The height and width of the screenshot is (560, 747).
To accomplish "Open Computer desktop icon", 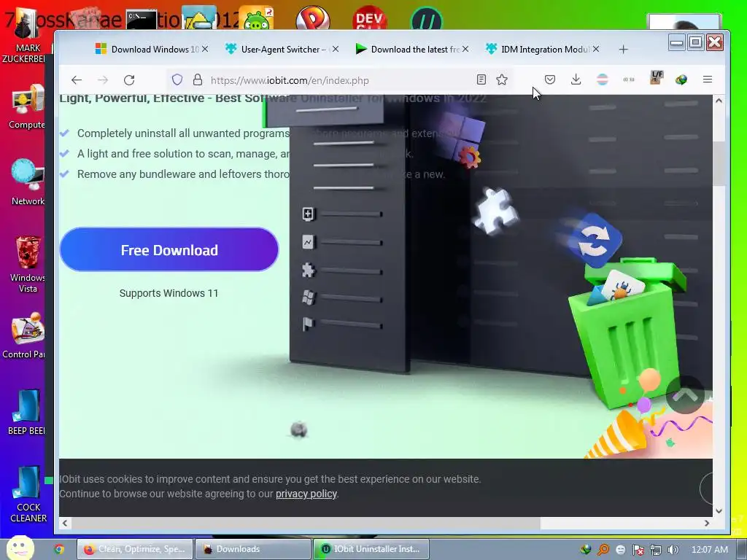I will (x=27, y=106).
